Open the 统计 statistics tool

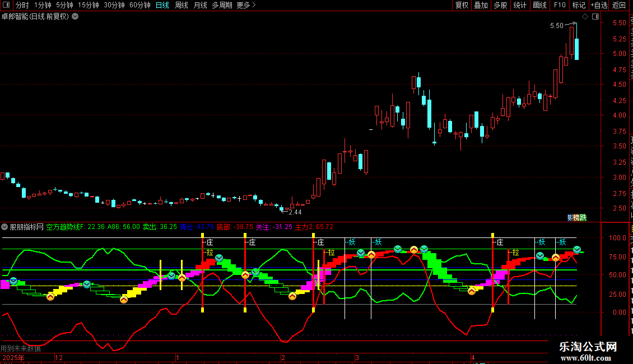[x=520, y=5]
